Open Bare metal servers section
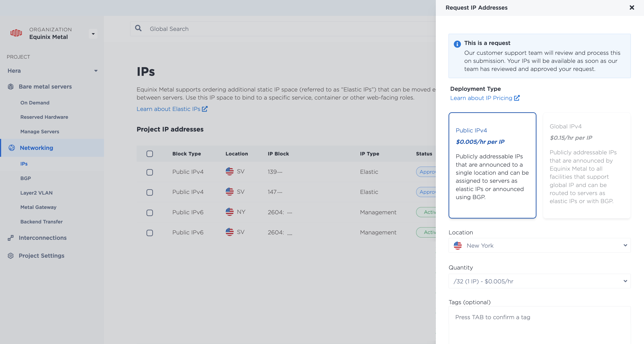Viewport: 644px width, 344px height. point(45,87)
